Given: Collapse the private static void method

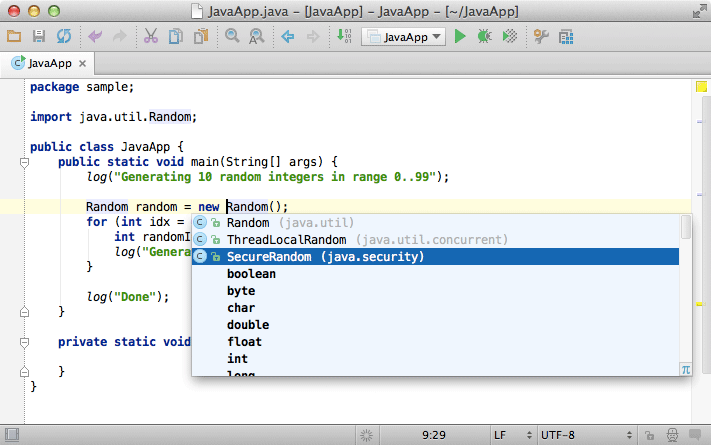Looking at the screenshot, I should [x=24, y=342].
